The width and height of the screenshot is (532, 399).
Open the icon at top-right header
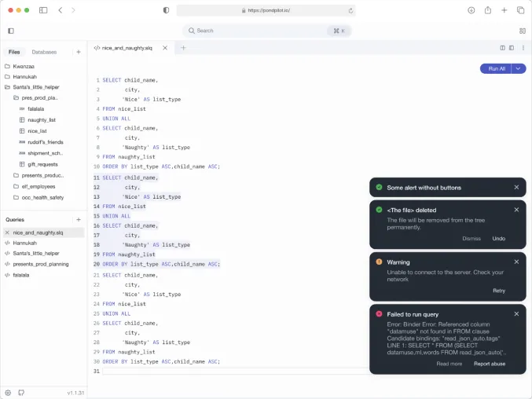click(522, 31)
